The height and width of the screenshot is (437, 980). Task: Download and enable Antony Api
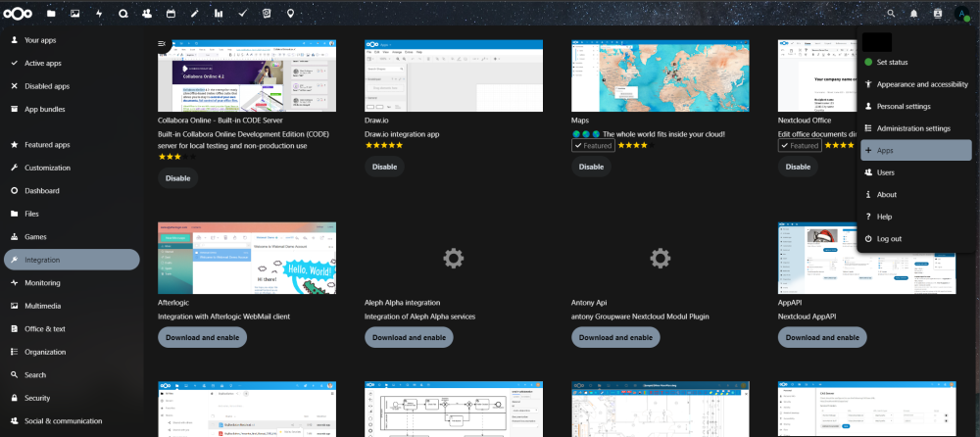615,338
